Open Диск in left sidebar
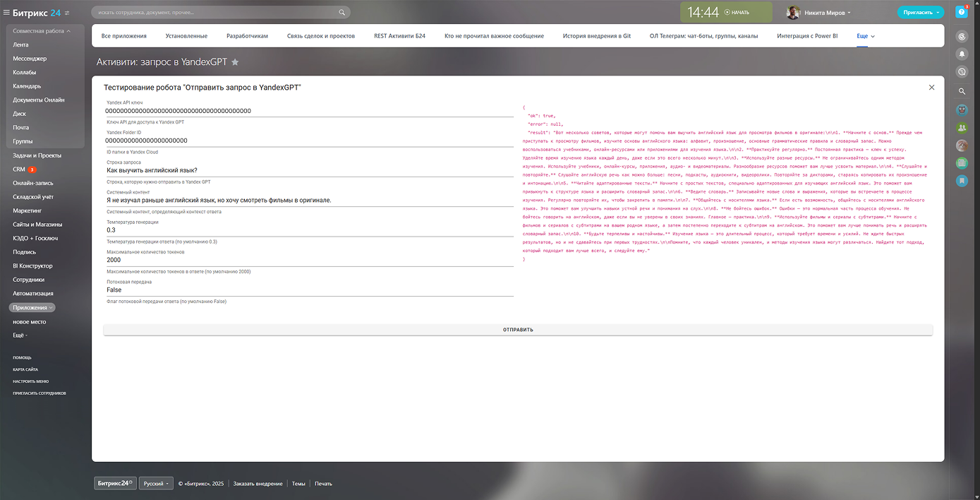Viewport: 980px width, 500px height. point(19,114)
